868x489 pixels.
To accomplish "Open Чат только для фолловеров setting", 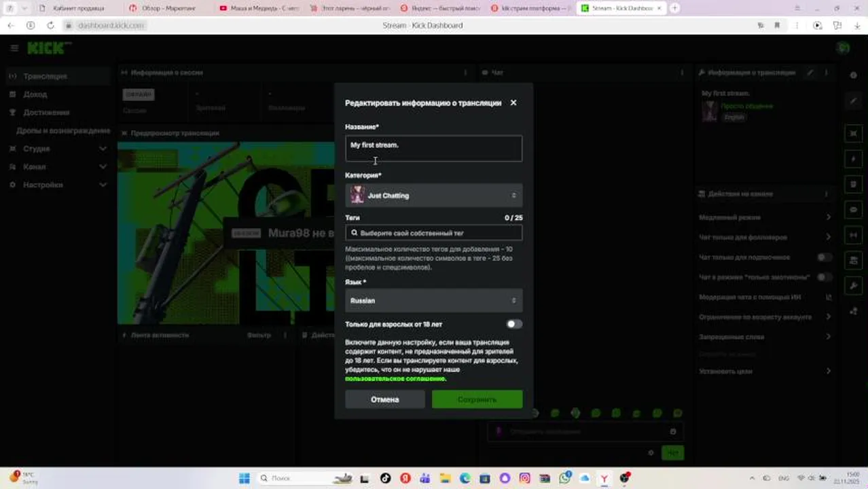I will tap(764, 237).
